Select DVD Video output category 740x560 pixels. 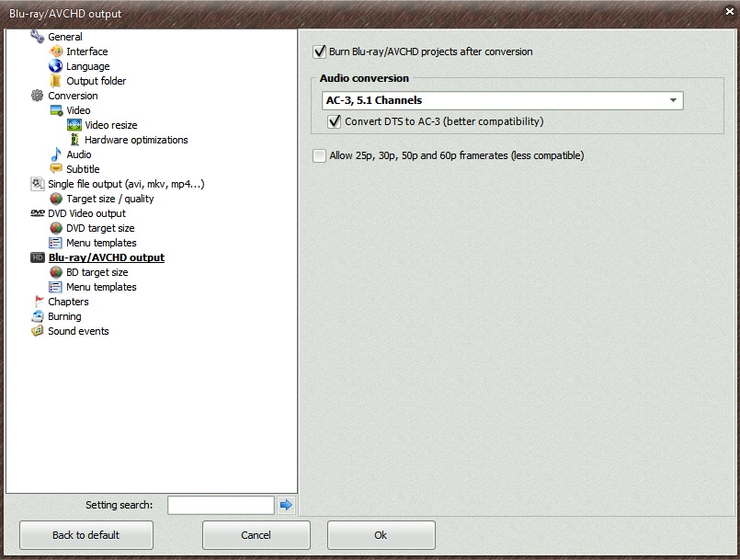pyautogui.click(x=86, y=213)
